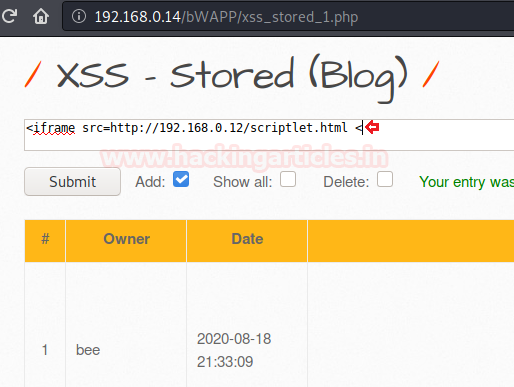Click 'Your entry was' status message

point(467,182)
